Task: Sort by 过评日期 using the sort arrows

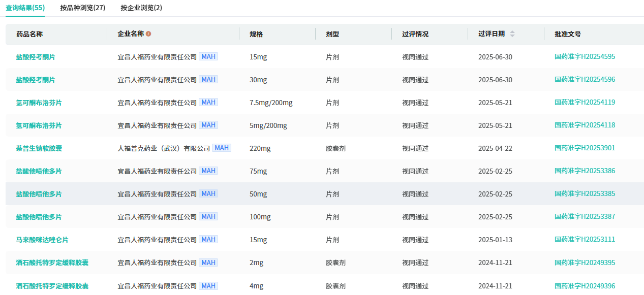Action: click(512, 34)
